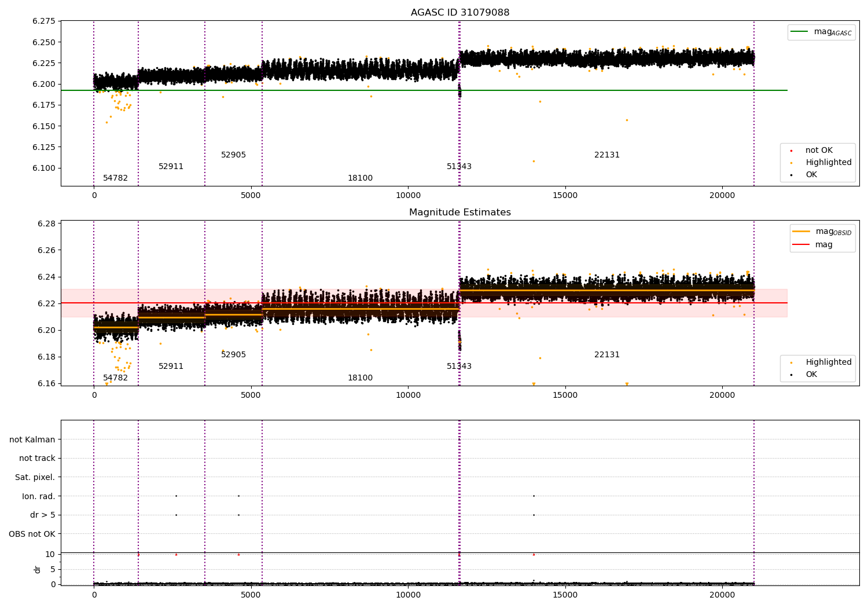
Task: Click obsid label 54782 in the AGASC ID plot
Action: pos(116,178)
